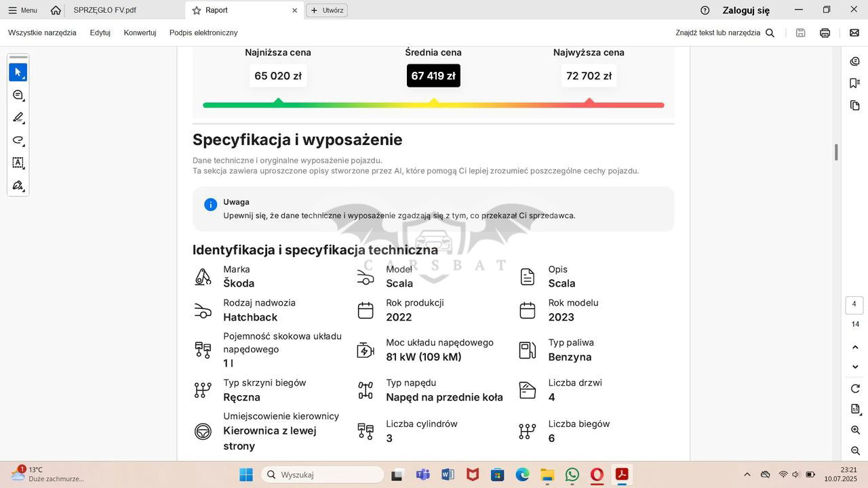
Task: Rotate the page view icon
Action: click(855, 388)
